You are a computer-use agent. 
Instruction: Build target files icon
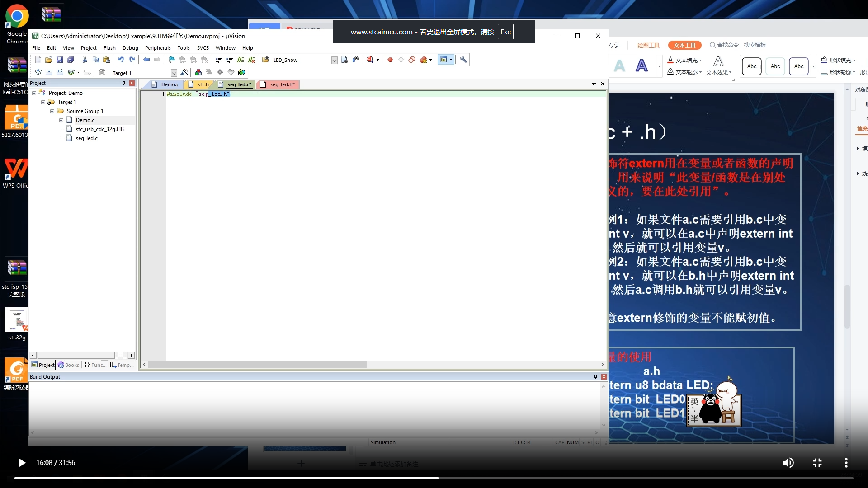click(x=49, y=72)
